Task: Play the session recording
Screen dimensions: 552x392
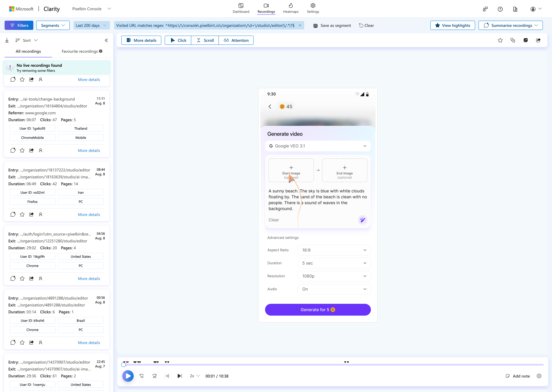Action: [x=128, y=376]
